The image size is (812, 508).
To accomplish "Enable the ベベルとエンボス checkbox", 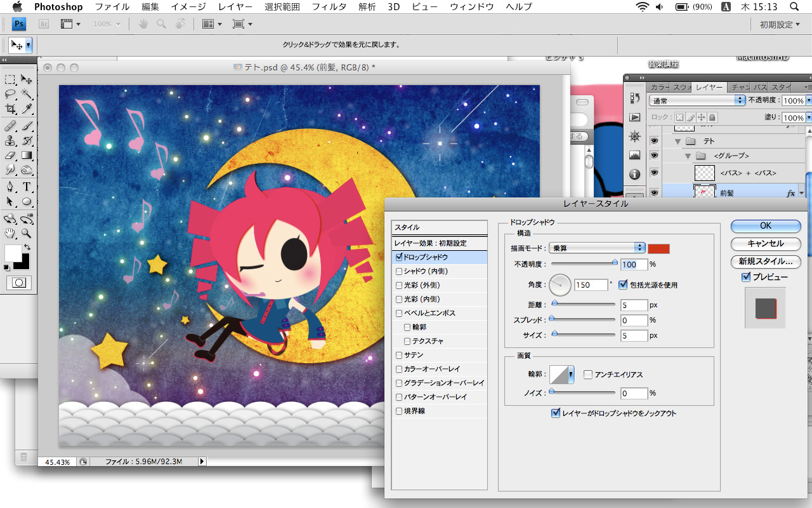I will tap(399, 313).
